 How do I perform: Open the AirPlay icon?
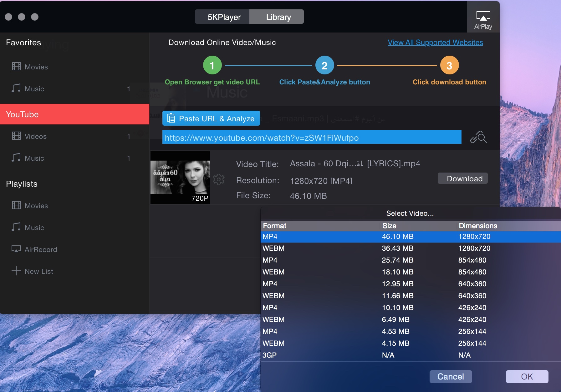pyautogui.click(x=483, y=20)
